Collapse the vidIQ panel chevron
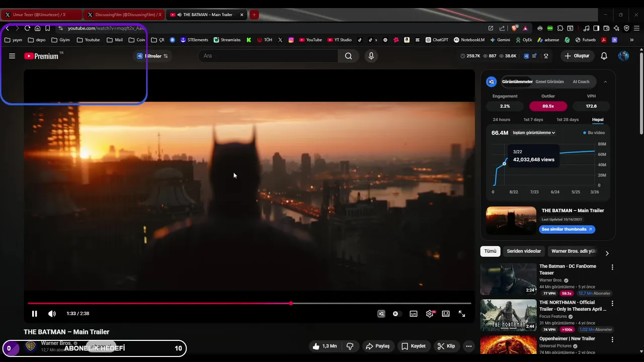The width and height of the screenshot is (644, 362). tap(605, 82)
